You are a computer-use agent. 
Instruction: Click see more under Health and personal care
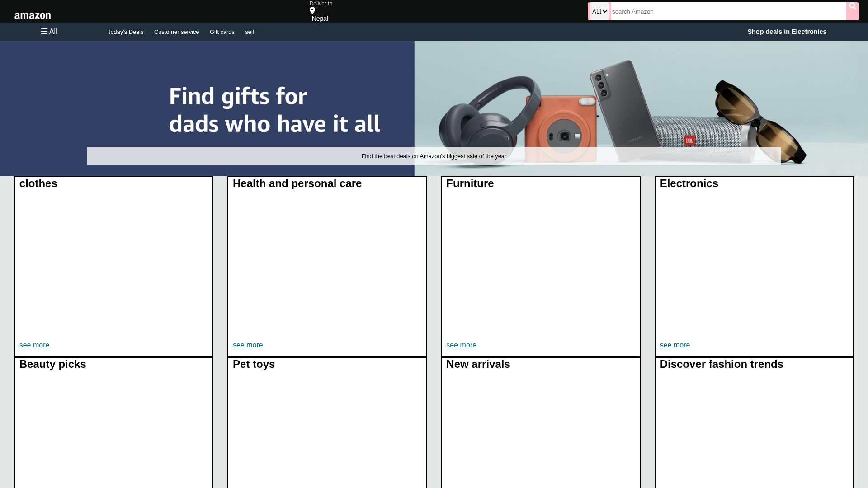point(248,345)
